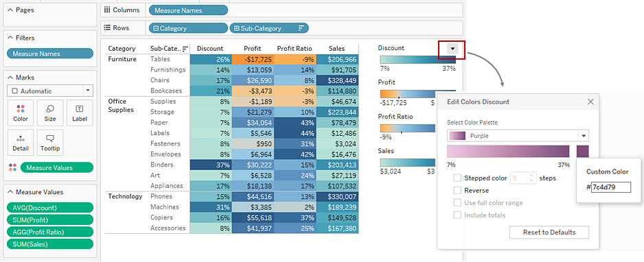644x262 pixels.
Task: Click the dark purple end color swatch
Action: [582, 151]
